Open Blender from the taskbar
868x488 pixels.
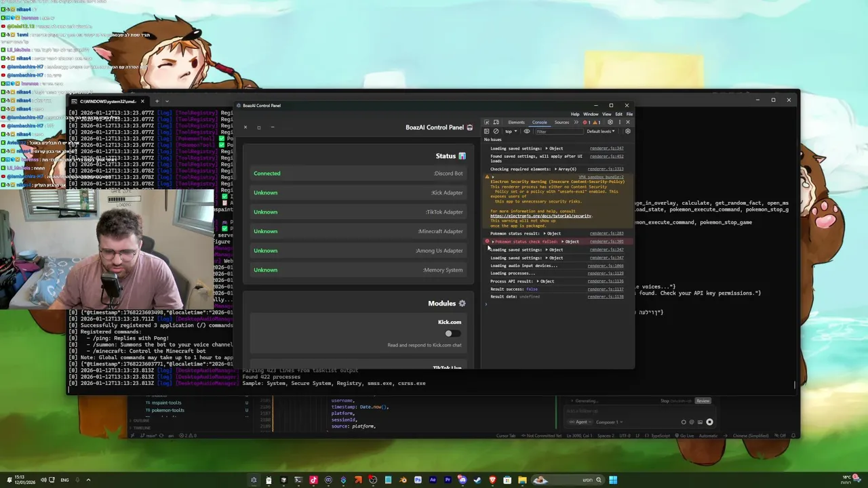point(403,480)
